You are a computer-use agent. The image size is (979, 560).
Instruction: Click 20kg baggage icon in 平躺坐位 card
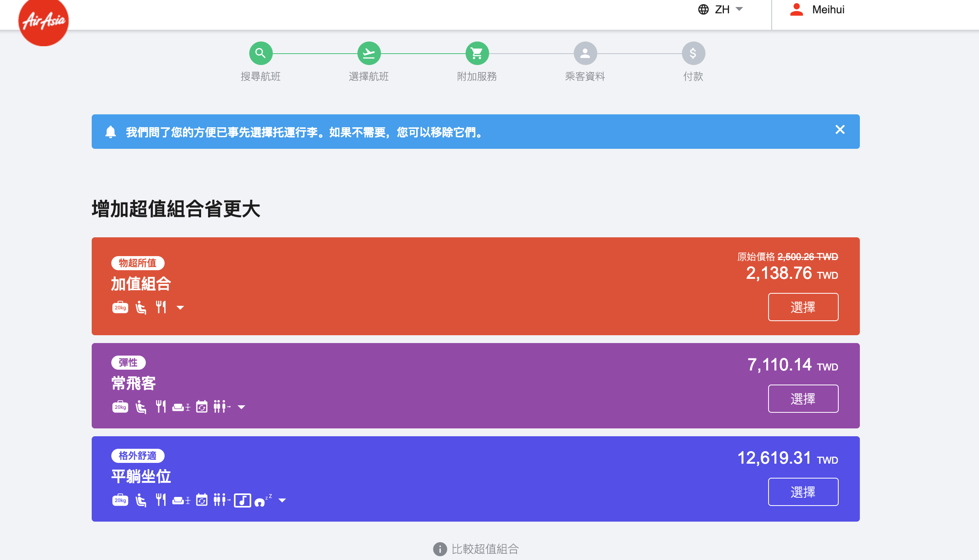pos(120,500)
